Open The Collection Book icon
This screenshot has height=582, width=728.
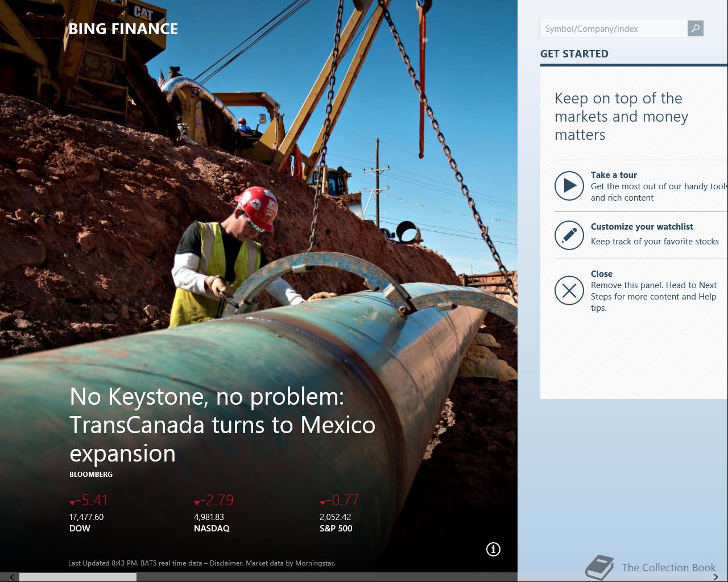[599, 567]
